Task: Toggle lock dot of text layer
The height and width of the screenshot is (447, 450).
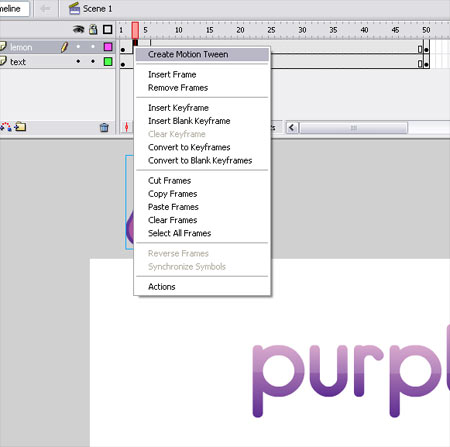Action: click(x=93, y=61)
